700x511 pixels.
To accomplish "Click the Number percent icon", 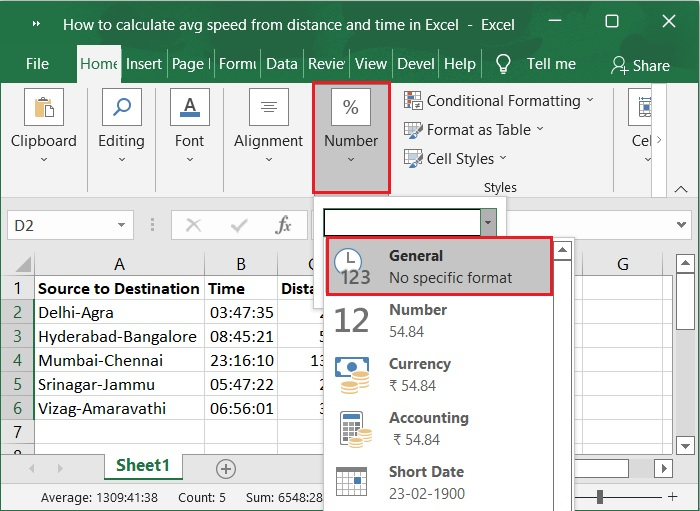I will [x=350, y=108].
